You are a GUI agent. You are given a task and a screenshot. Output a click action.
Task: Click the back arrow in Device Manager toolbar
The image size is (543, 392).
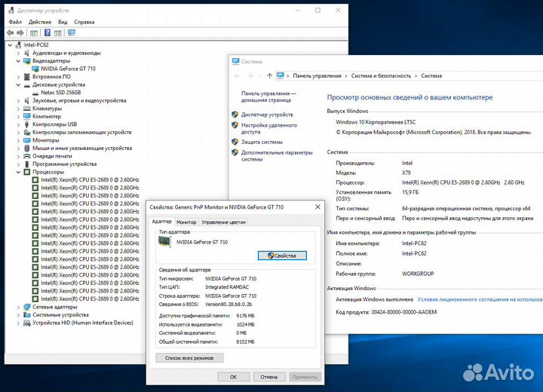coord(10,33)
